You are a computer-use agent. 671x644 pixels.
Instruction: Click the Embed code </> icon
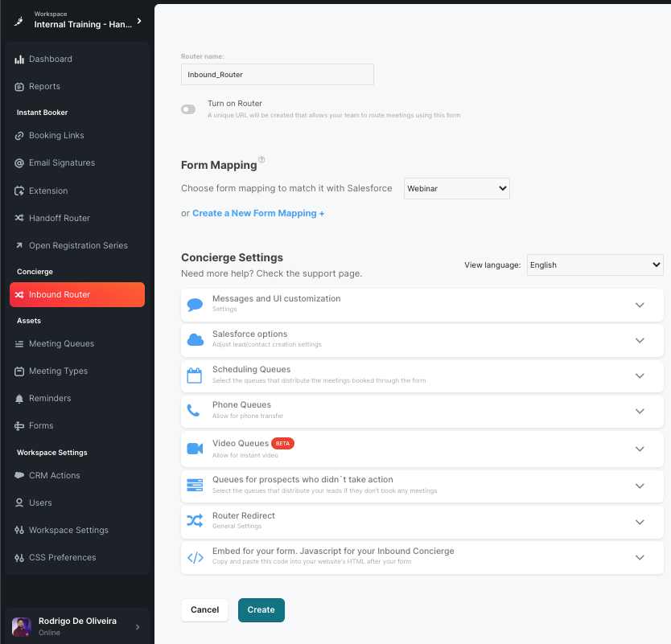click(x=194, y=556)
